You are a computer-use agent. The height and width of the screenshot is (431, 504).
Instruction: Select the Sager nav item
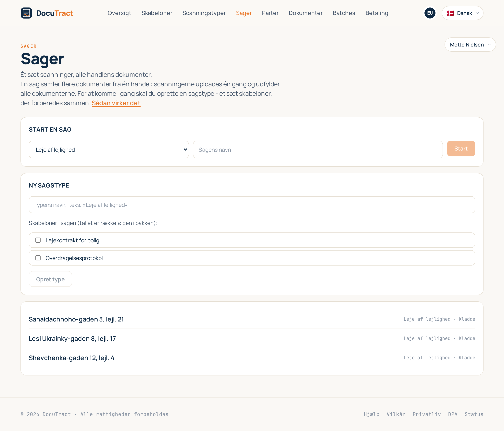244,13
